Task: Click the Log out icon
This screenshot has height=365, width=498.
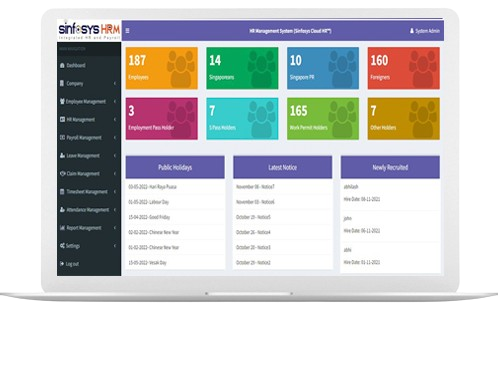Action: [x=62, y=264]
